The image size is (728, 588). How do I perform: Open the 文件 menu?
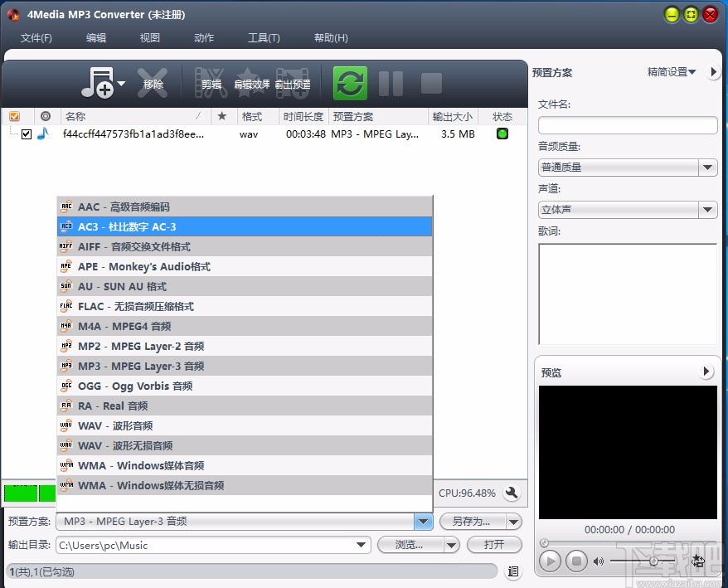coord(36,37)
